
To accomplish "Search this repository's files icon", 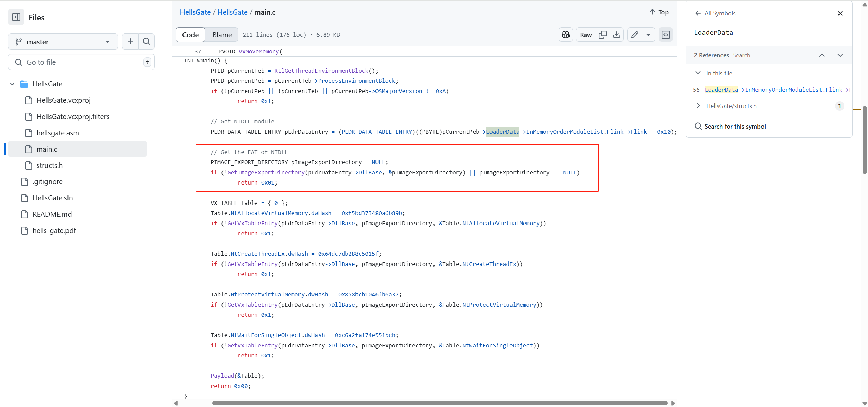I will pos(147,41).
